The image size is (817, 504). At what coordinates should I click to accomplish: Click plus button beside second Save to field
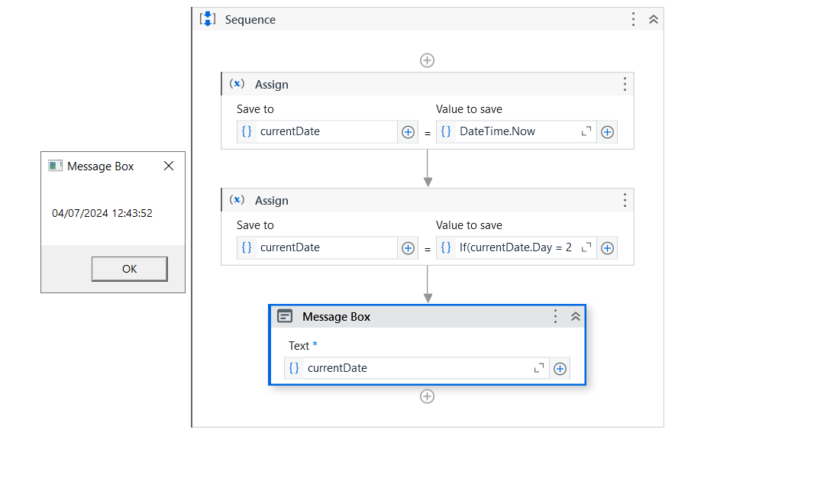pos(408,248)
